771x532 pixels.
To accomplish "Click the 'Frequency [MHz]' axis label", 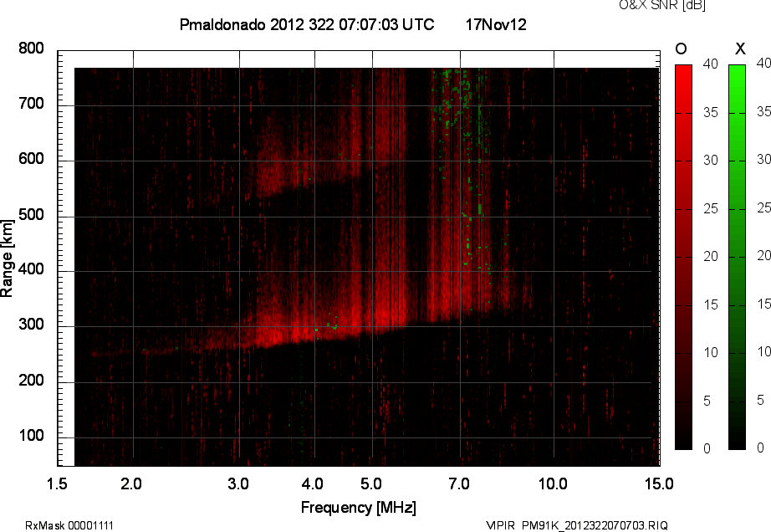I will 359,508.
